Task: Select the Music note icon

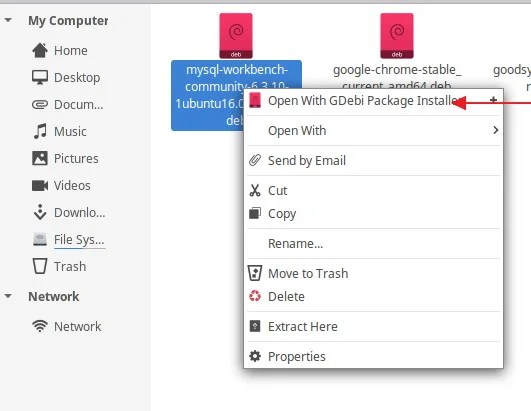Action: point(40,131)
